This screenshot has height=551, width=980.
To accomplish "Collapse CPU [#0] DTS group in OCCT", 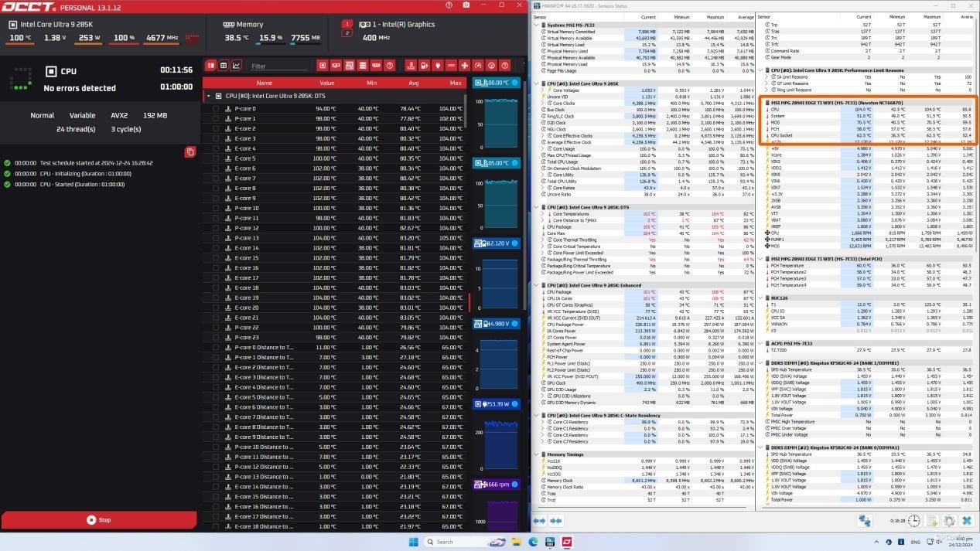I will click(208, 96).
